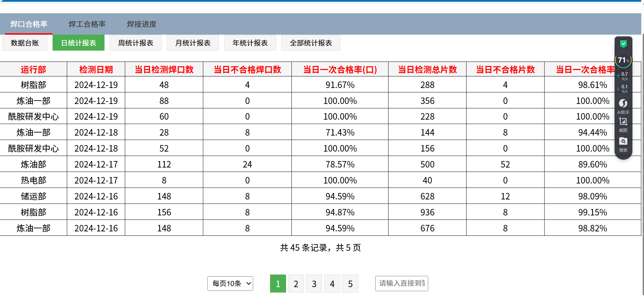The height and width of the screenshot is (299, 644).
Task: Focus the jump-to-page input field
Action: click(x=402, y=283)
